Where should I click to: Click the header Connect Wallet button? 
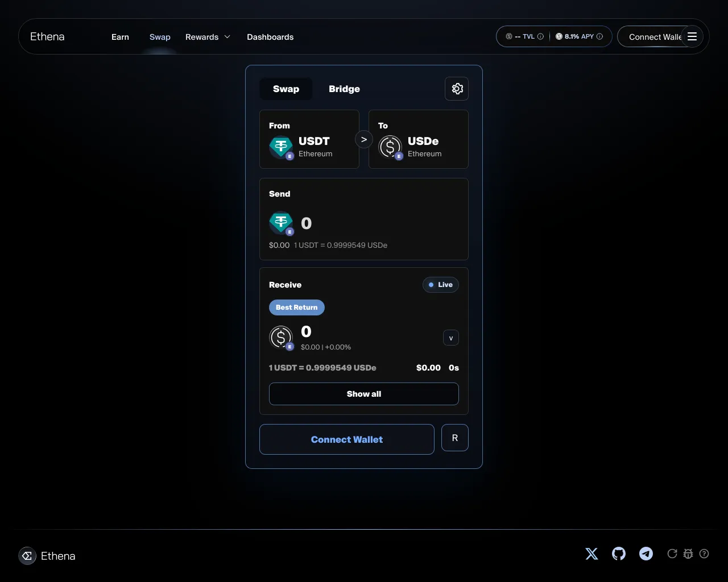(655, 36)
